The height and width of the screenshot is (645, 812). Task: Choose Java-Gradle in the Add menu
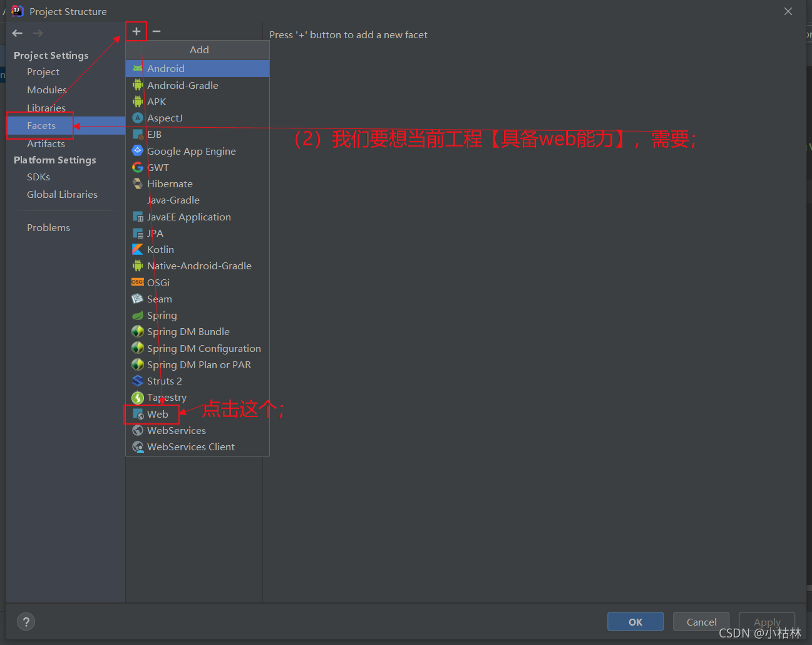(197, 200)
